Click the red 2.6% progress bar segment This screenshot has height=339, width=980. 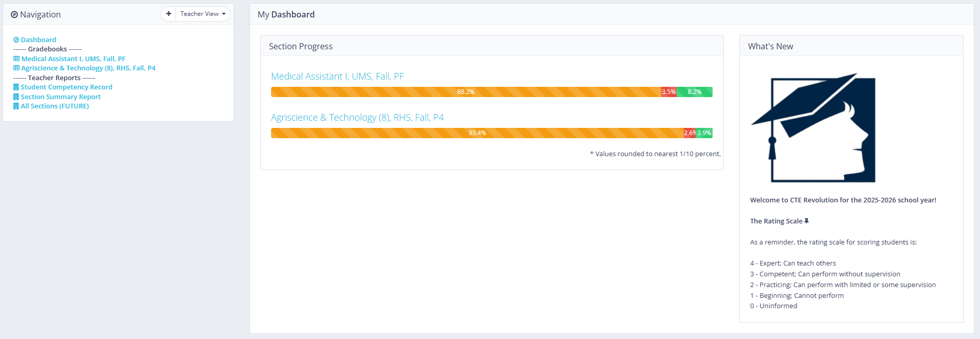(x=689, y=133)
